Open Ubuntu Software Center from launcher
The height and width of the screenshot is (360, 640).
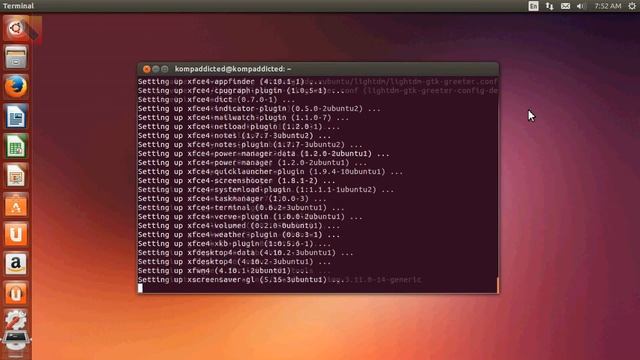click(x=16, y=205)
